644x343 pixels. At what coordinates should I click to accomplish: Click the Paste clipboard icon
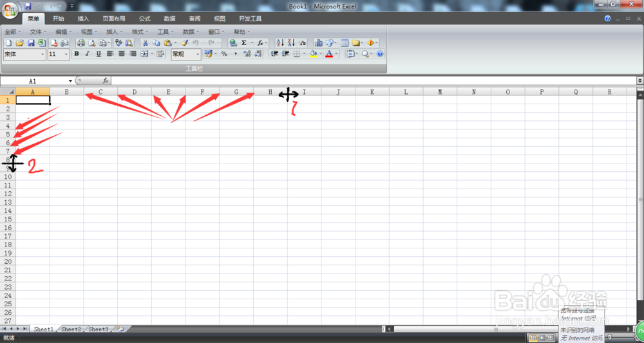click(167, 42)
